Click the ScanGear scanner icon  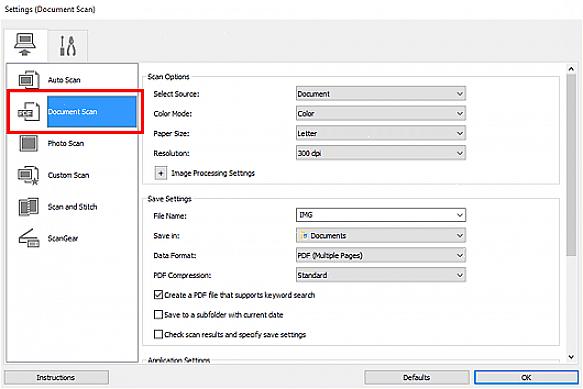click(29, 238)
